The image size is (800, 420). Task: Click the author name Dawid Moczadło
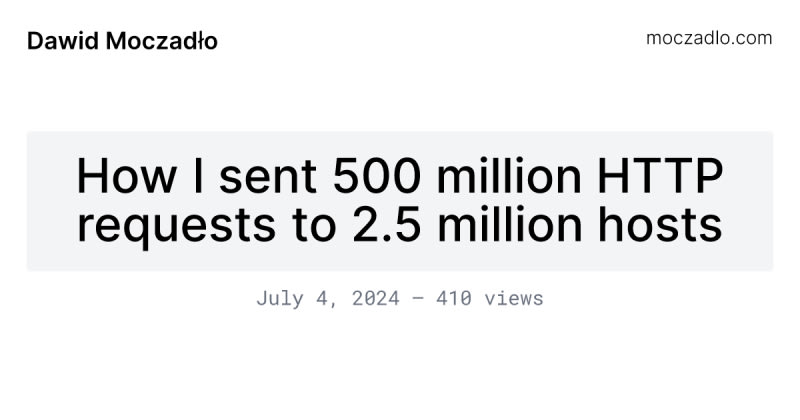(122, 41)
